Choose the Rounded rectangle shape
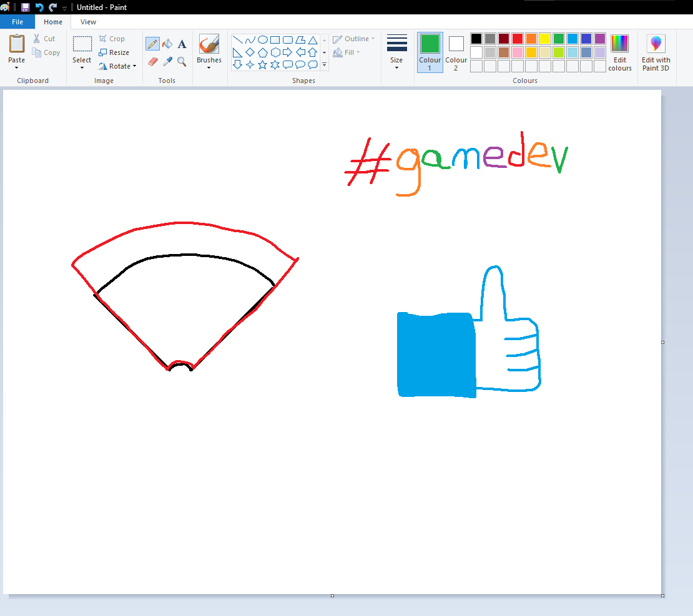The height and width of the screenshot is (616, 693). point(288,40)
